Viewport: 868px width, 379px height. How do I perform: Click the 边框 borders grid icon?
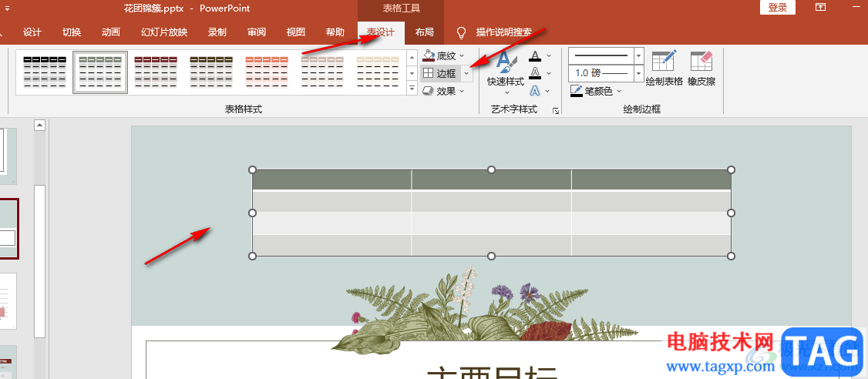click(x=429, y=73)
